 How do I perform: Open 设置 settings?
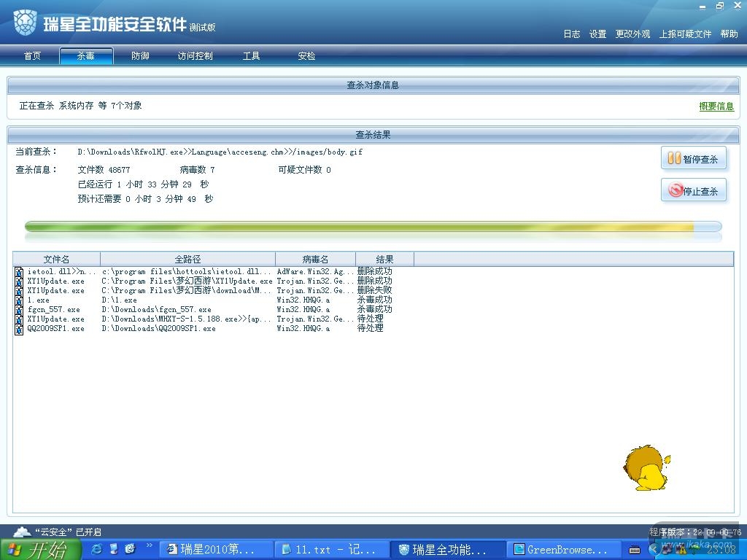pos(598,34)
